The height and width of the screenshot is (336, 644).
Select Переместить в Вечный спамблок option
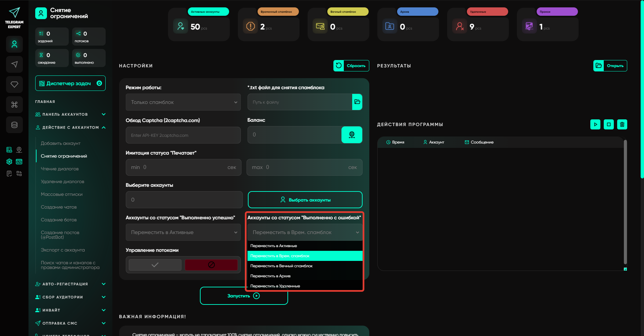coord(305,266)
